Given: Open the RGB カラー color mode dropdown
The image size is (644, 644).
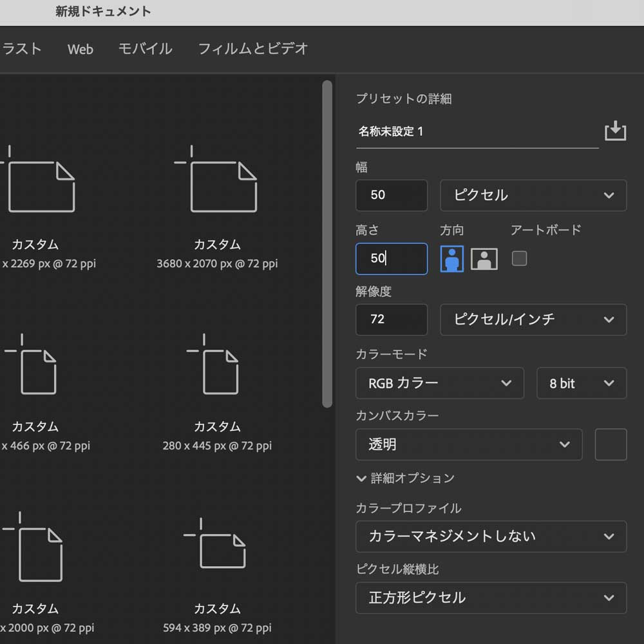Looking at the screenshot, I should [440, 383].
